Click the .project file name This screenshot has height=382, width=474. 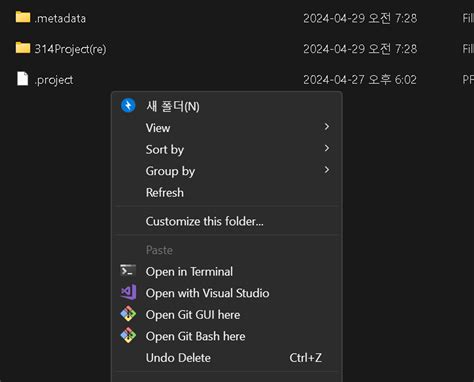point(54,80)
